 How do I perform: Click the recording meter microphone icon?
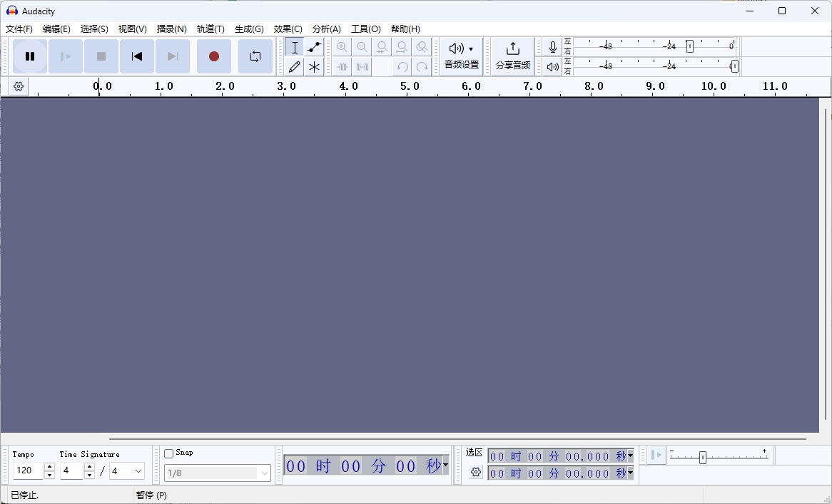552,46
